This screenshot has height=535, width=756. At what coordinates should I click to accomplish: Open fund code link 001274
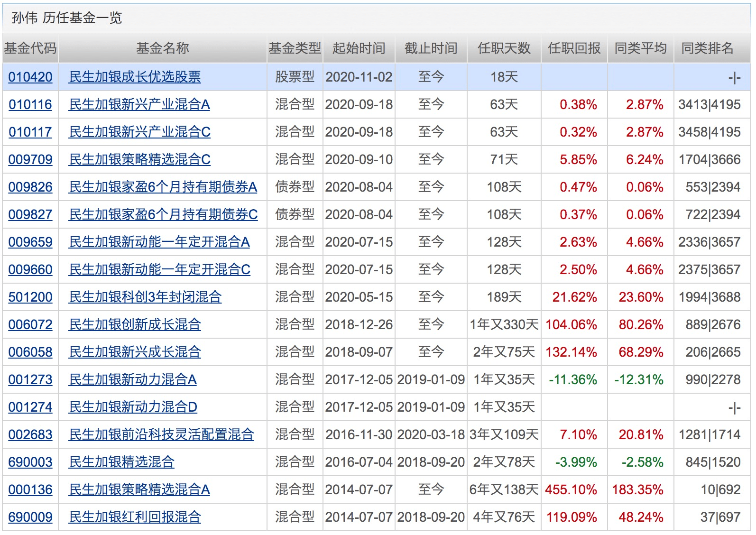tap(30, 407)
